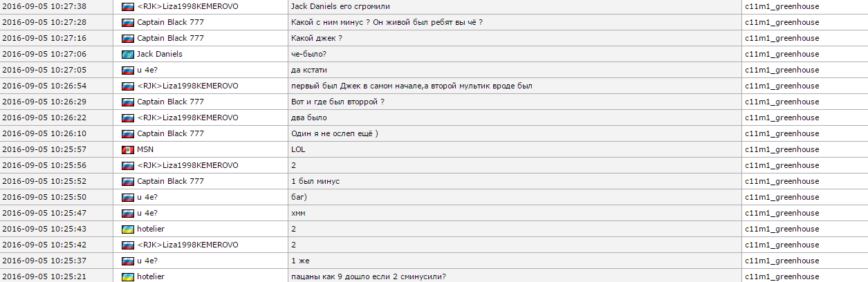Select the message "LOL"
Image resolution: width=868 pixels, height=282 pixels.
298,149
